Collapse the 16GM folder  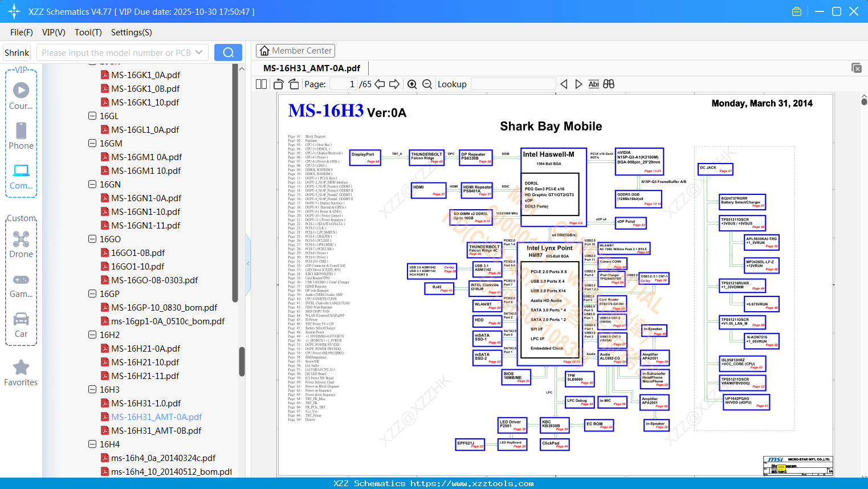(x=92, y=143)
